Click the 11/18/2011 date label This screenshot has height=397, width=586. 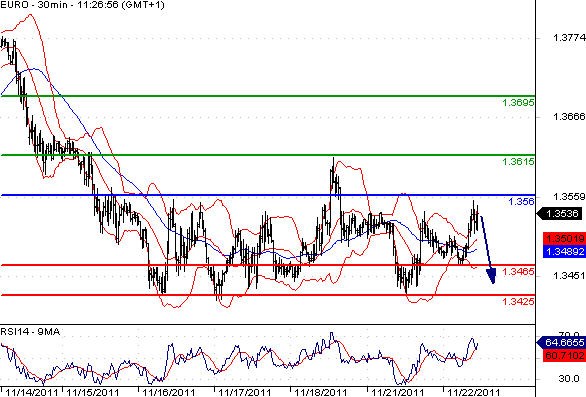[x=321, y=392]
